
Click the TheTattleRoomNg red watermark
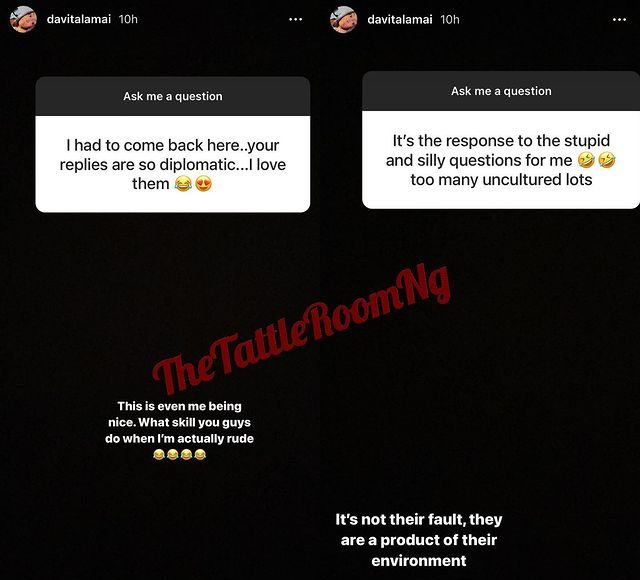(x=302, y=331)
